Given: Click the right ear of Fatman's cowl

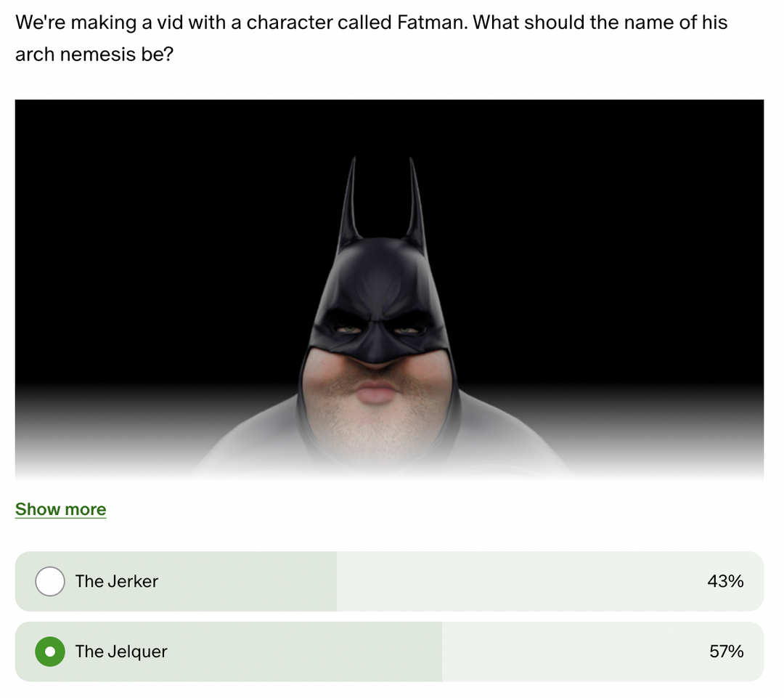Looking at the screenshot, I should [x=415, y=200].
